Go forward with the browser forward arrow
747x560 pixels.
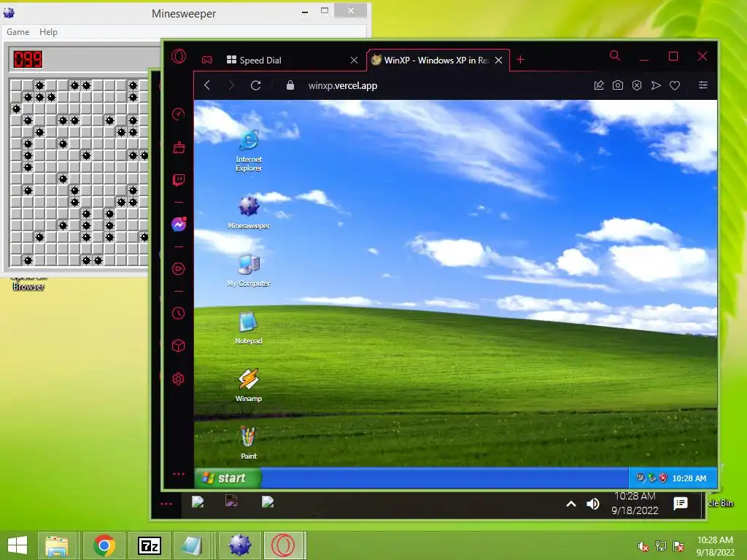point(231,85)
